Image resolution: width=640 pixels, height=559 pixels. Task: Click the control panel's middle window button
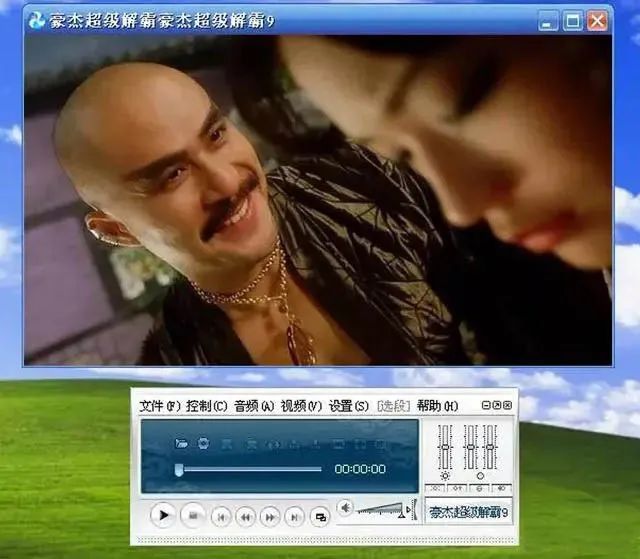(x=496, y=405)
